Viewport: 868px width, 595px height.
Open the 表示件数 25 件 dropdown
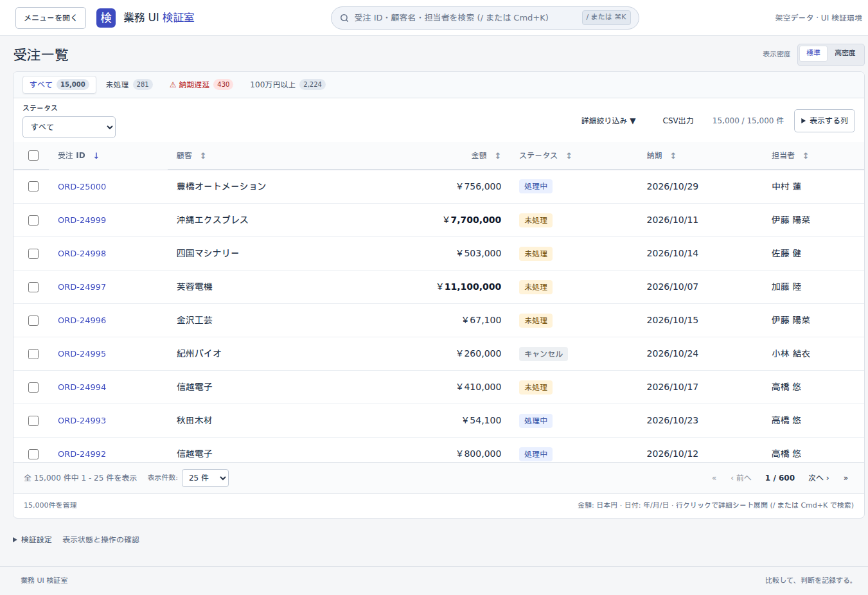[x=205, y=478]
